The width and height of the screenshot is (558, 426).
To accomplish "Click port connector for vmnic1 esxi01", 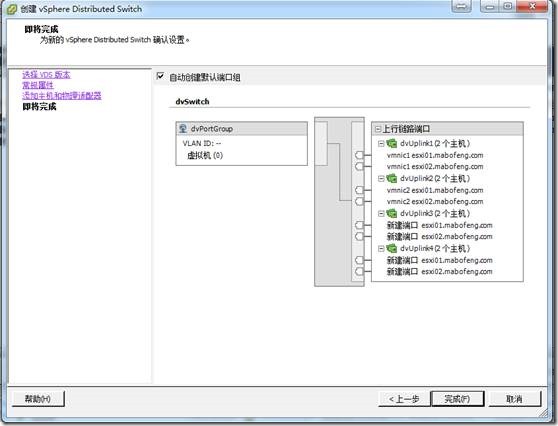I will tap(359, 155).
